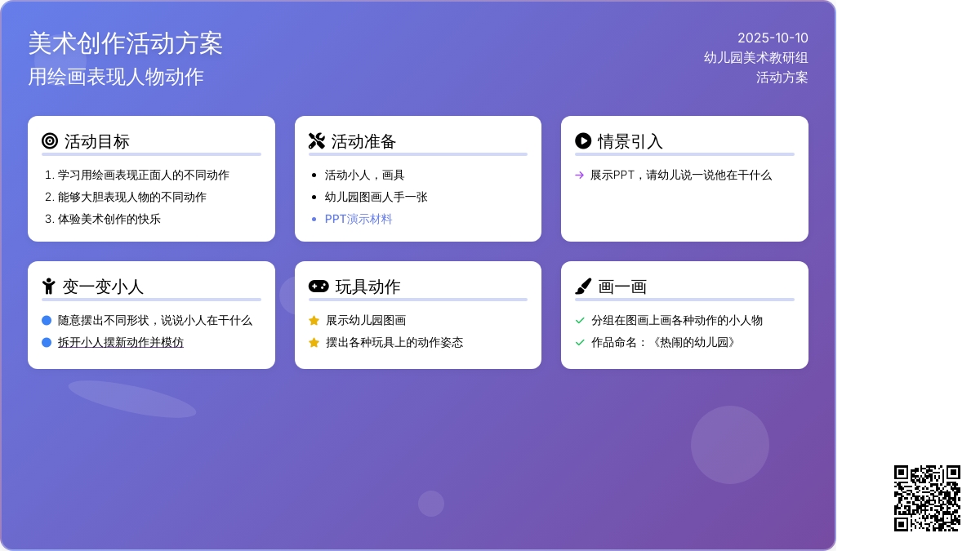Click the green checkmark beside 分组在图画上画各种动作的小人物
Screen dimensions: 980x551
(580, 321)
